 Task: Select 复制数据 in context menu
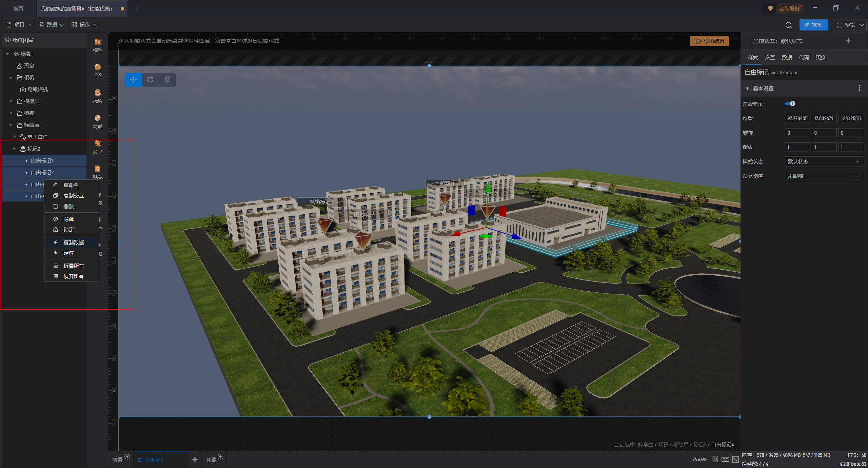coord(74,242)
